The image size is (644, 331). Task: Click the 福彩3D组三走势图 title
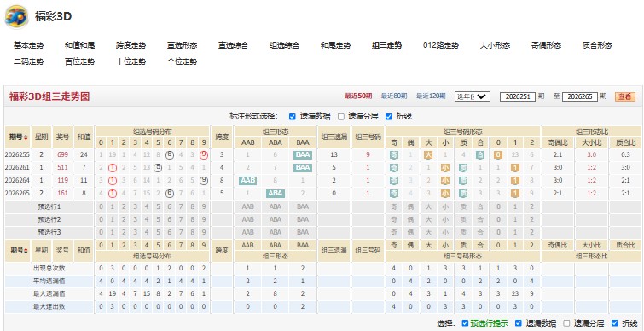(x=49, y=96)
